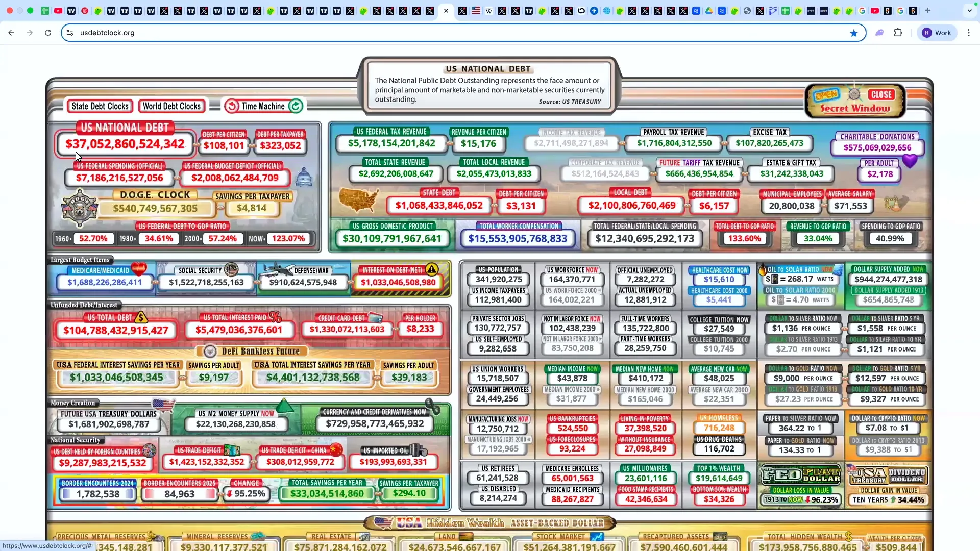980x551 pixels.
Task: Switch to the US flag favicon tab
Action: (x=476, y=10)
